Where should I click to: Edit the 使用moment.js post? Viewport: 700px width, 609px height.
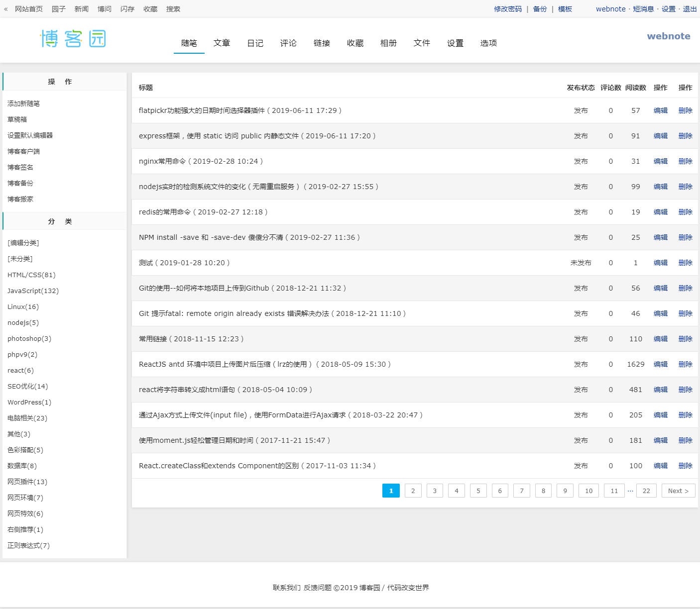pyautogui.click(x=661, y=440)
